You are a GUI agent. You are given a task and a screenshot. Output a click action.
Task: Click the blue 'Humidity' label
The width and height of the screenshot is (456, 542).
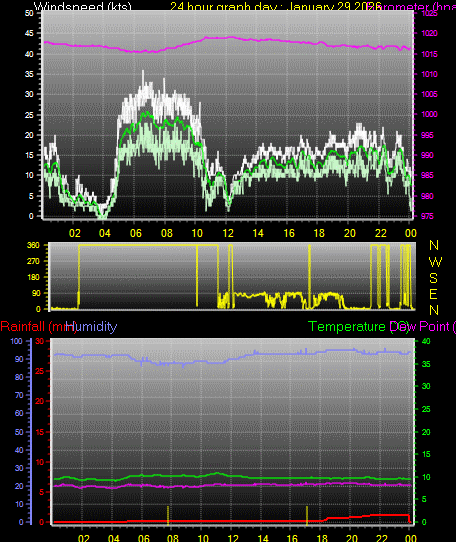(x=91, y=327)
